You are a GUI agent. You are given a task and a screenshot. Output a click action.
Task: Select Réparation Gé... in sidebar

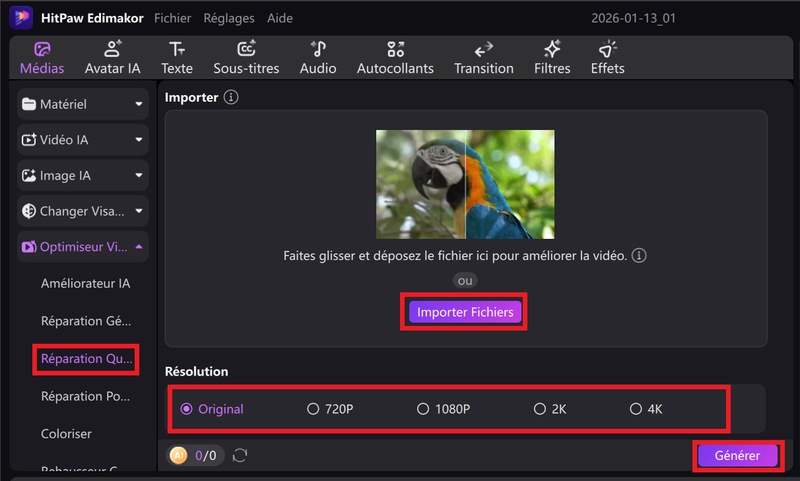pos(86,321)
